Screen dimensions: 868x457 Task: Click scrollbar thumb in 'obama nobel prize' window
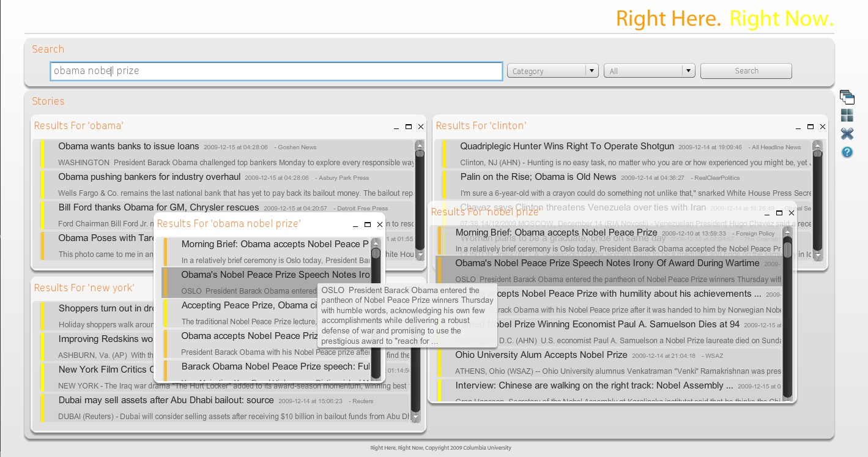[376, 253]
